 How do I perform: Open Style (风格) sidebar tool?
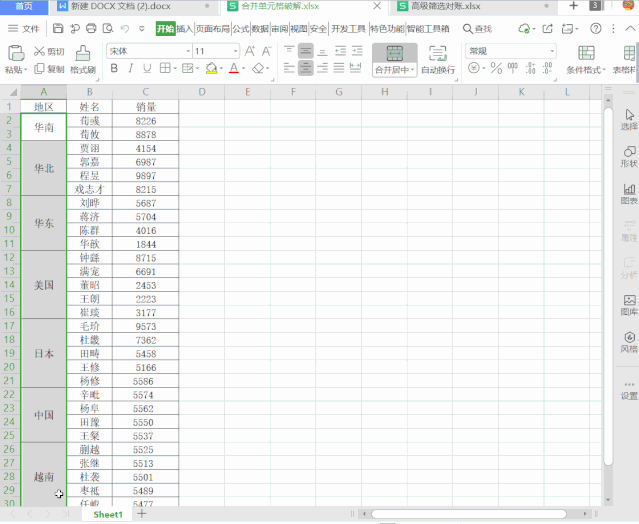[x=629, y=342]
